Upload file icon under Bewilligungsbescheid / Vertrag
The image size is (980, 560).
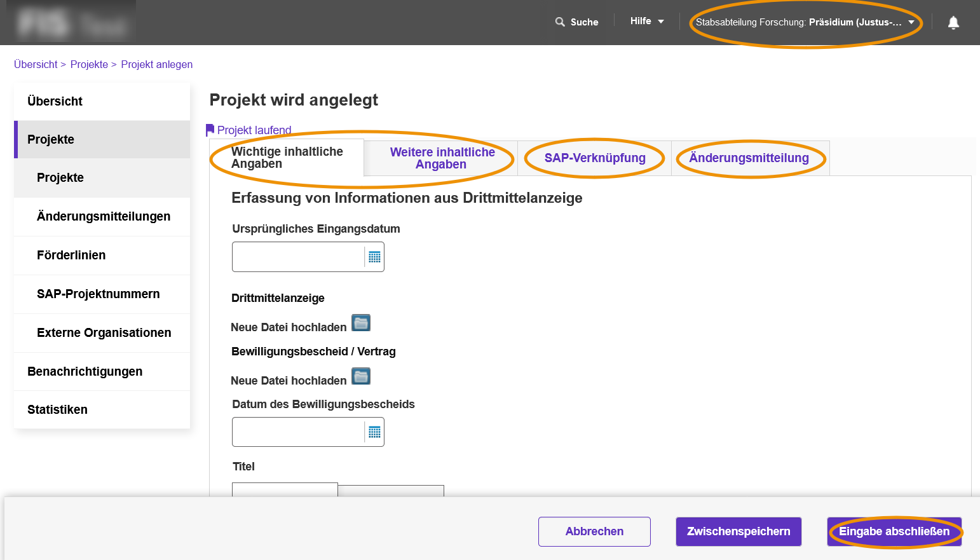click(361, 376)
